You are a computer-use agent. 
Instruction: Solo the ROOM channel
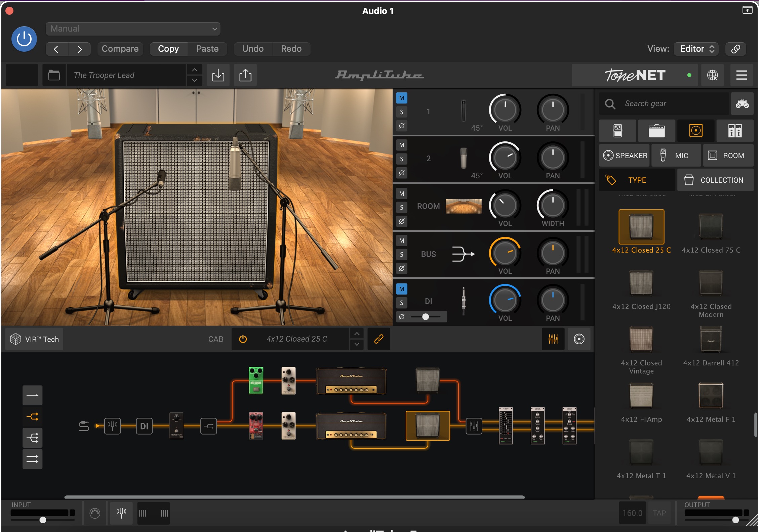coord(402,208)
